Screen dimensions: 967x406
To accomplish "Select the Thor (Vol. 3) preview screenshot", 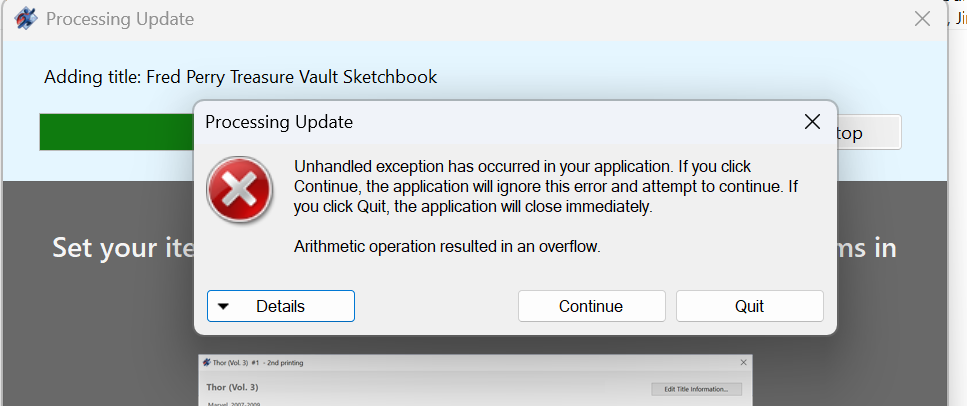I will (475, 380).
